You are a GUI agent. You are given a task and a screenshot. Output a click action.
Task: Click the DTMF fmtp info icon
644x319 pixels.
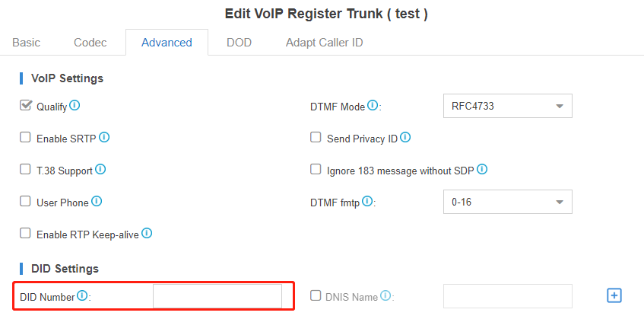pyautogui.click(x=367, y=201)
